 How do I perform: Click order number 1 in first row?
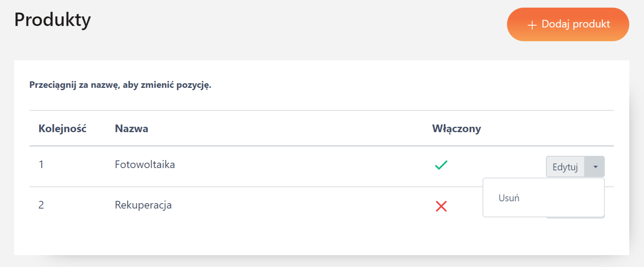(x=41, y=165)
